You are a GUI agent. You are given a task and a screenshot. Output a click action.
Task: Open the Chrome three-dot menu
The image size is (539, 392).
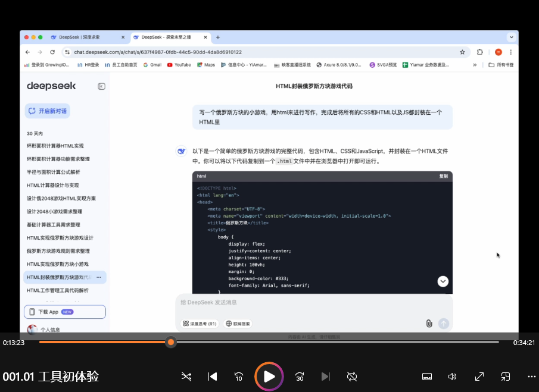511,52
